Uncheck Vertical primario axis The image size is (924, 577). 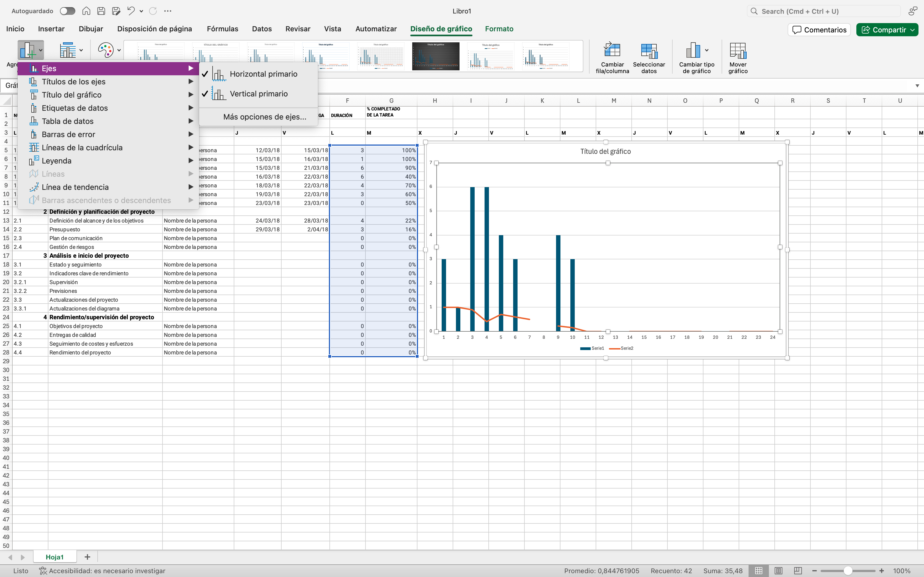258,94
